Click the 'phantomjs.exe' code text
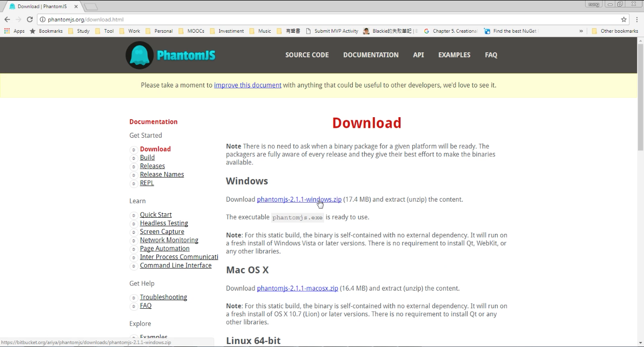 (x=297, y=218)
